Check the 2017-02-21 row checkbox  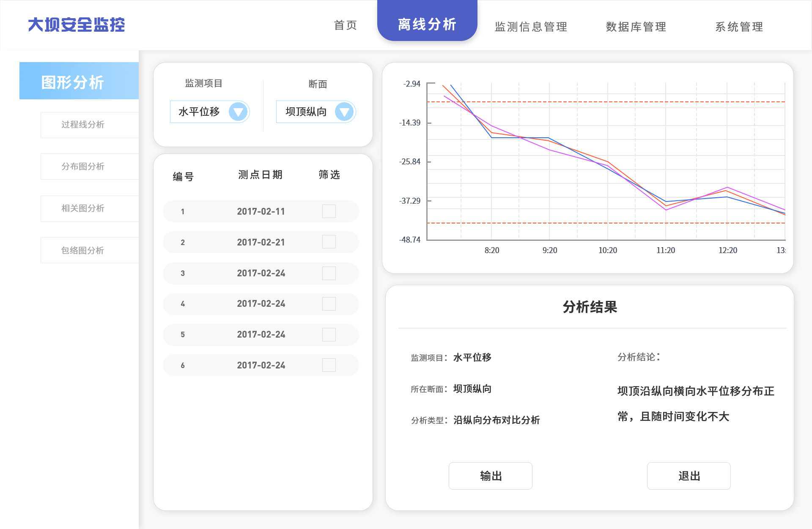329,242
